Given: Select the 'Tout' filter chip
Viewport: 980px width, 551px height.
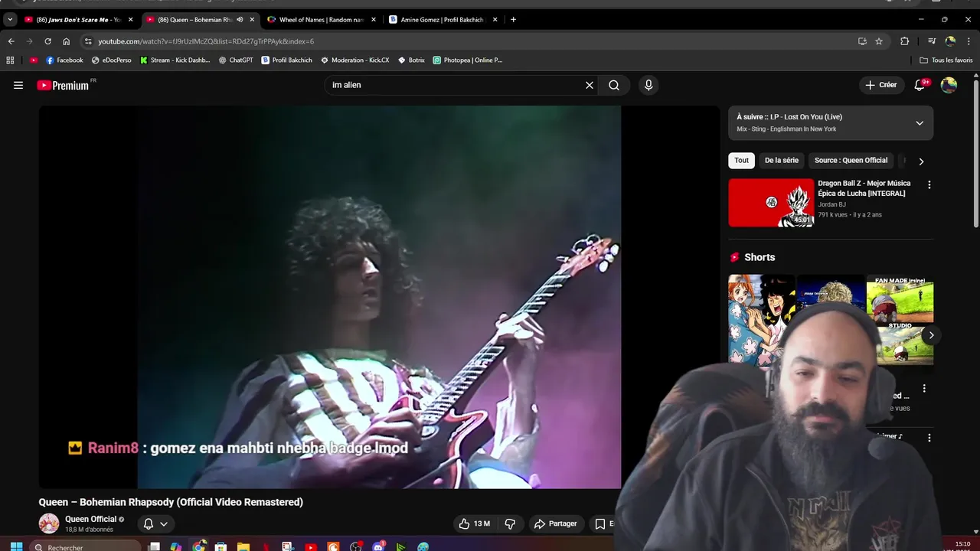Looking at the screenshot, I should pyautogui.click(x=741, y=160).
